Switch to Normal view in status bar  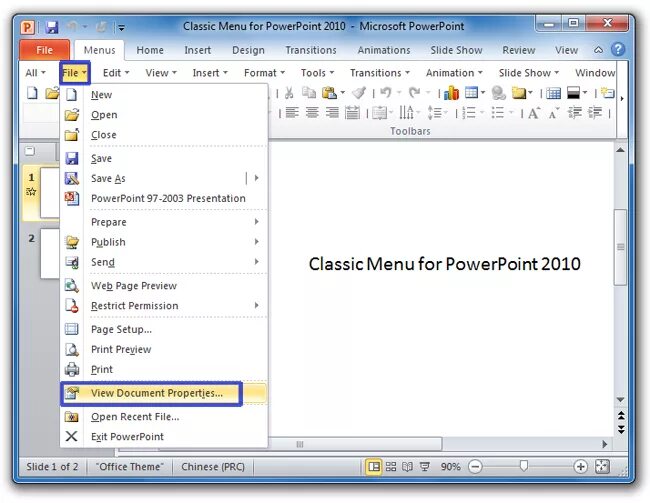[374, 467]
